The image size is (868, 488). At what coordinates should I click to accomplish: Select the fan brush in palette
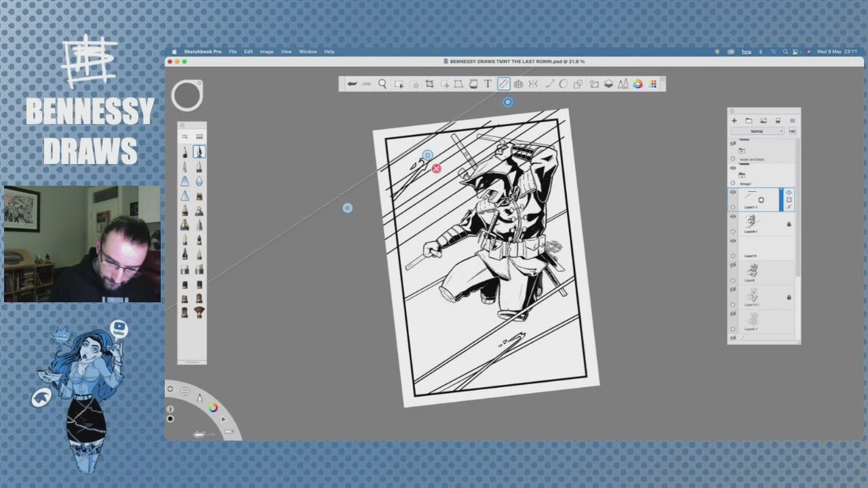(199, 312)
